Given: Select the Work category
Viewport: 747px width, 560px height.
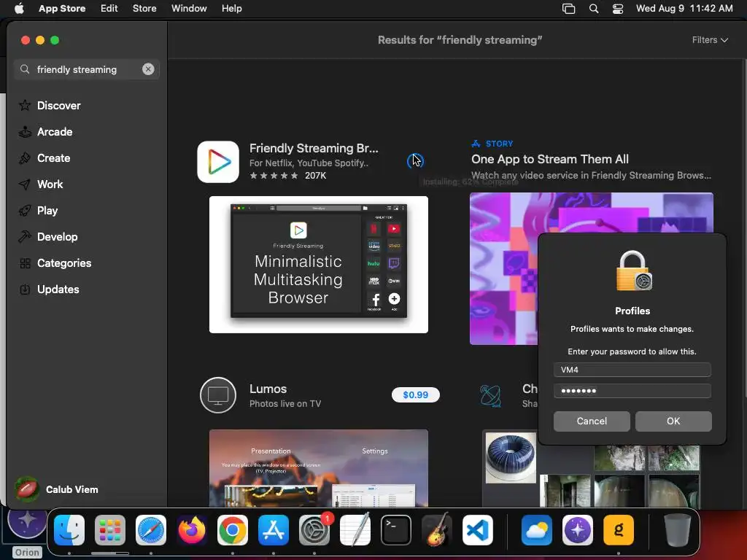Looking at the screenshot, I should (41, 184).
